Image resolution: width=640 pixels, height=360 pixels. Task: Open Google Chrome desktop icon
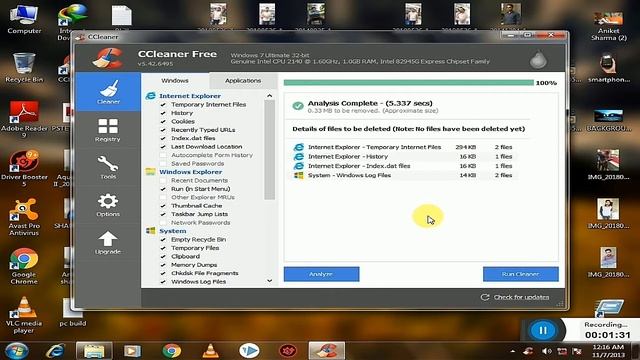(24, 266)
